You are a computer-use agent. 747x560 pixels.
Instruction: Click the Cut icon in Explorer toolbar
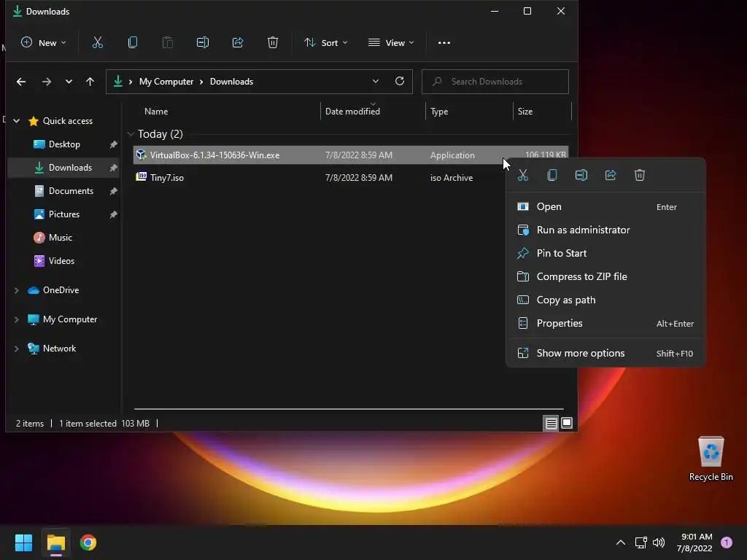(x=97, y=42)
